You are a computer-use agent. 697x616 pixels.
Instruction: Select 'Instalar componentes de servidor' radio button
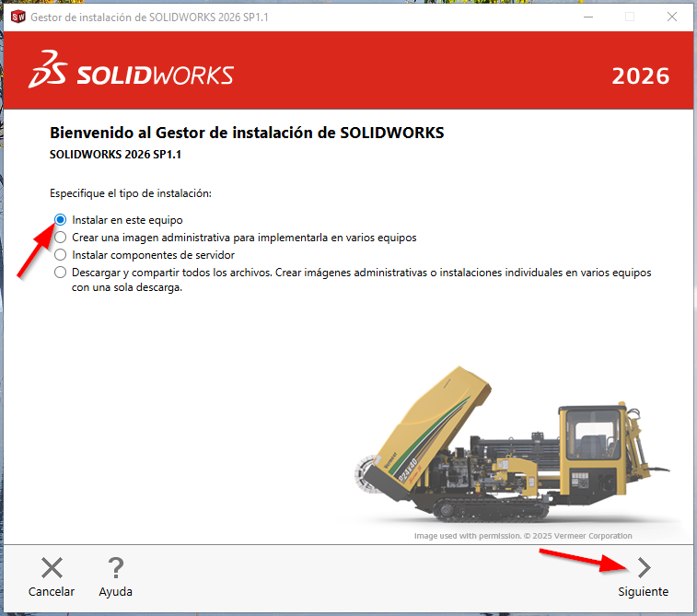pos(60,255)
